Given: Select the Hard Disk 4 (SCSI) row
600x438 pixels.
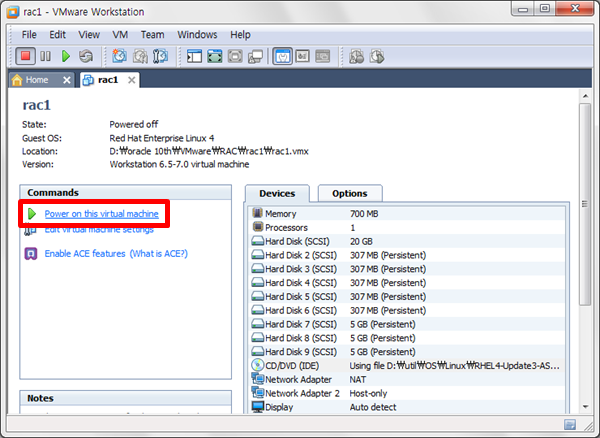Looking at the screenshot, I should point(407,283).
